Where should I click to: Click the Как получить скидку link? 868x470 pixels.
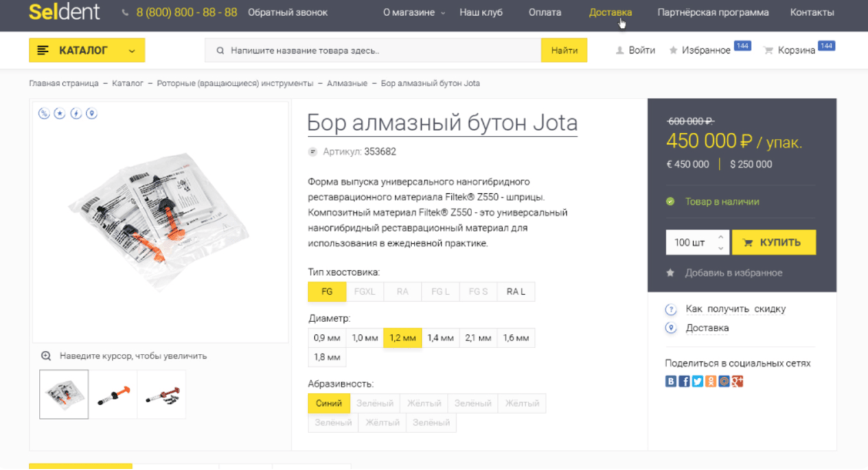click(735, 309)
